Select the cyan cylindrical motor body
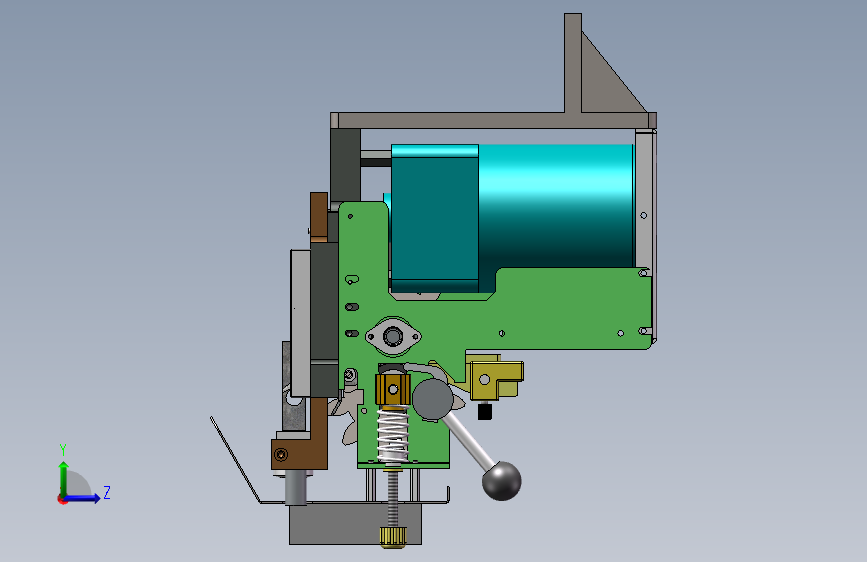 (x=555, y=206)
